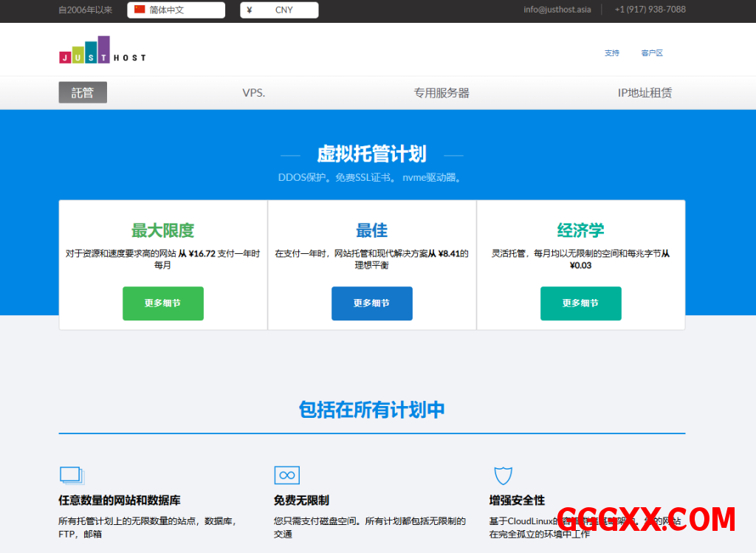Click the teal 更多细节 button
Viewport: 756px width, 553px height.
coord(580,303)
